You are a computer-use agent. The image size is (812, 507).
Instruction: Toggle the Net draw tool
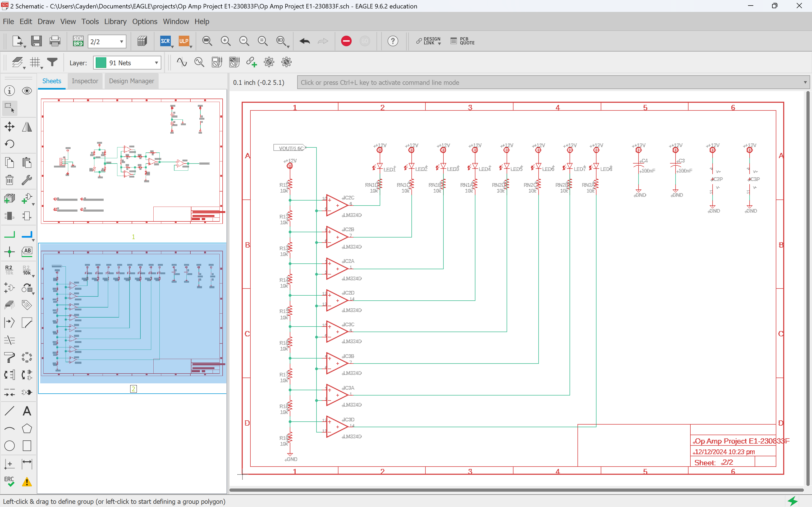point(10,234)
